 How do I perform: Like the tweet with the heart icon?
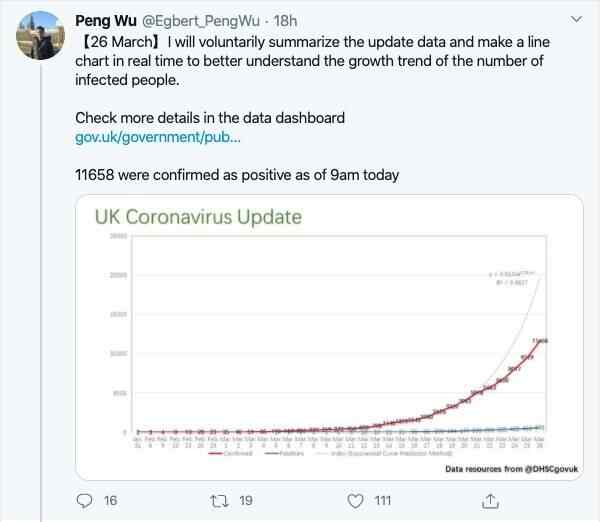tap(354, 500)
